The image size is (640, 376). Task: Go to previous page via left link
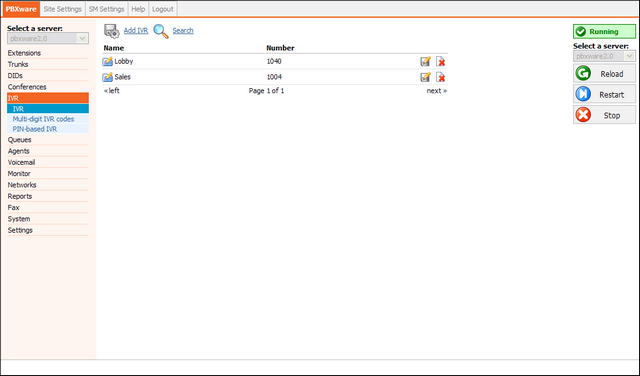point(111,91)
